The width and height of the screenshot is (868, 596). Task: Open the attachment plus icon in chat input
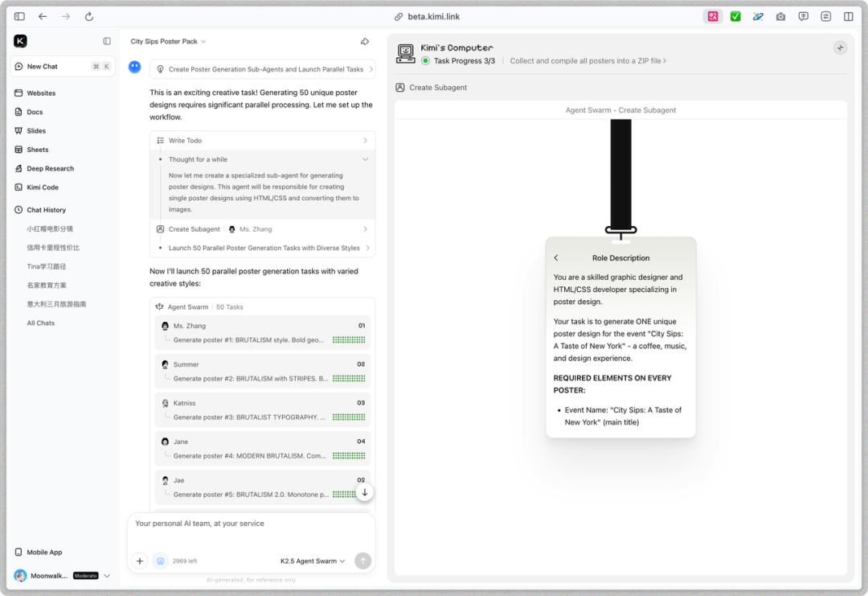[140, 561]
